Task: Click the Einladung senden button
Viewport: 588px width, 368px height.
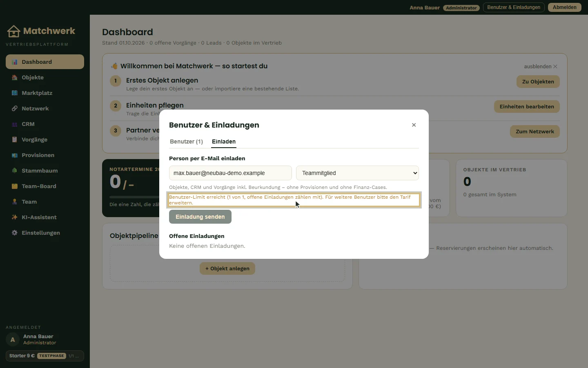Action: [200, 217]
